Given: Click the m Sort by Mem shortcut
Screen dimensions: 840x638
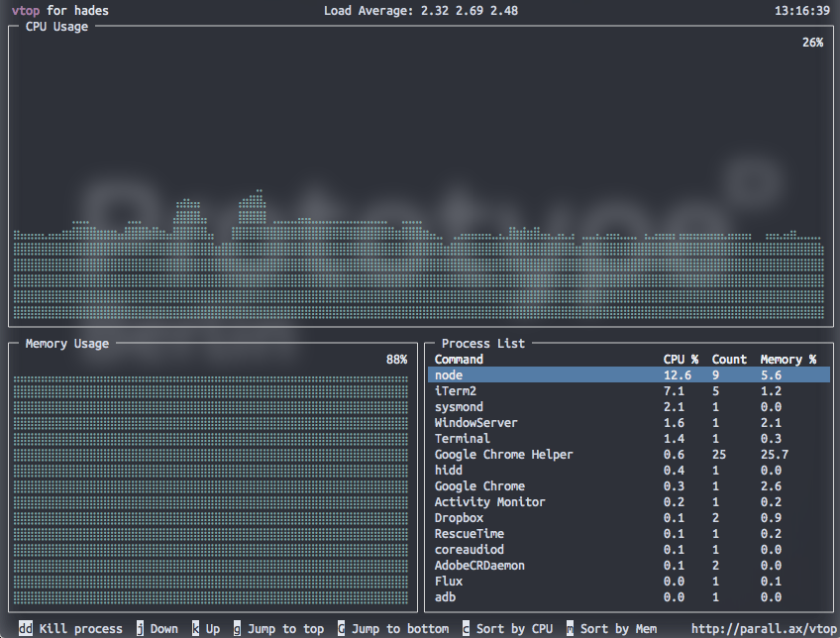Looking at the screenshot, I should [611, 629].
